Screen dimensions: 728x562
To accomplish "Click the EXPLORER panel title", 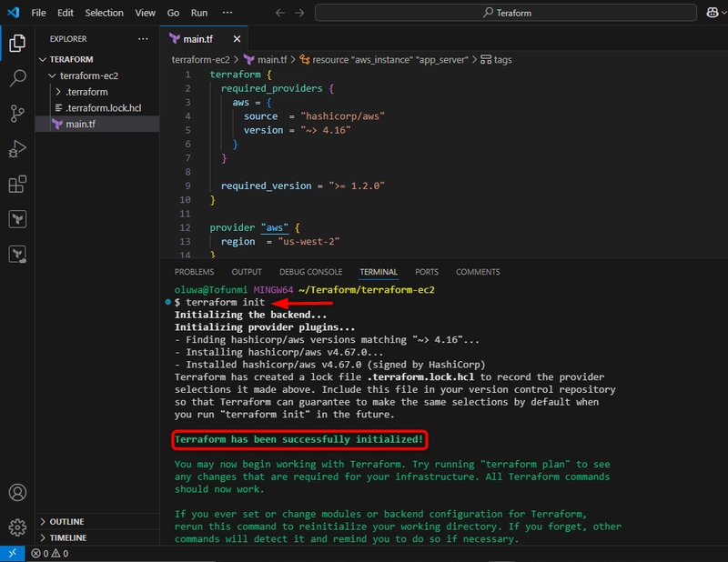I will click(x=68, y=39).
